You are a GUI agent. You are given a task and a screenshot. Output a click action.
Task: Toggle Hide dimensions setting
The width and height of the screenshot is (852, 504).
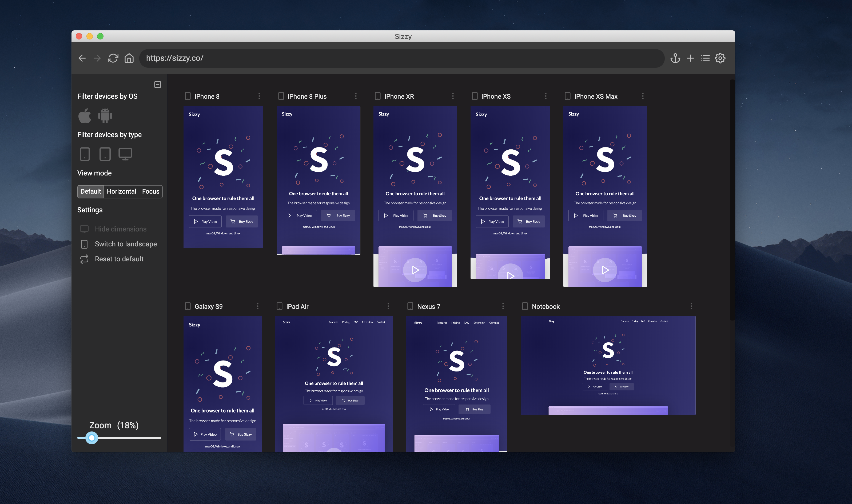(113, 229)
